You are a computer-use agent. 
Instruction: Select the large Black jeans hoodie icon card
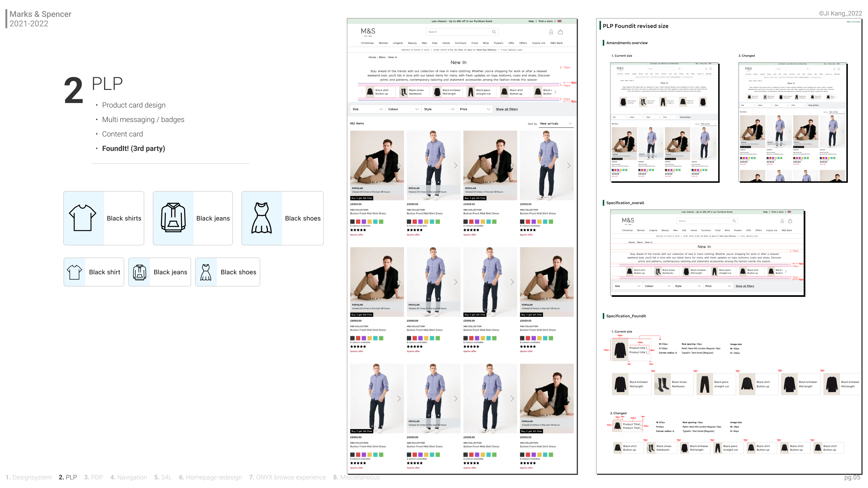tap(193, 218)
